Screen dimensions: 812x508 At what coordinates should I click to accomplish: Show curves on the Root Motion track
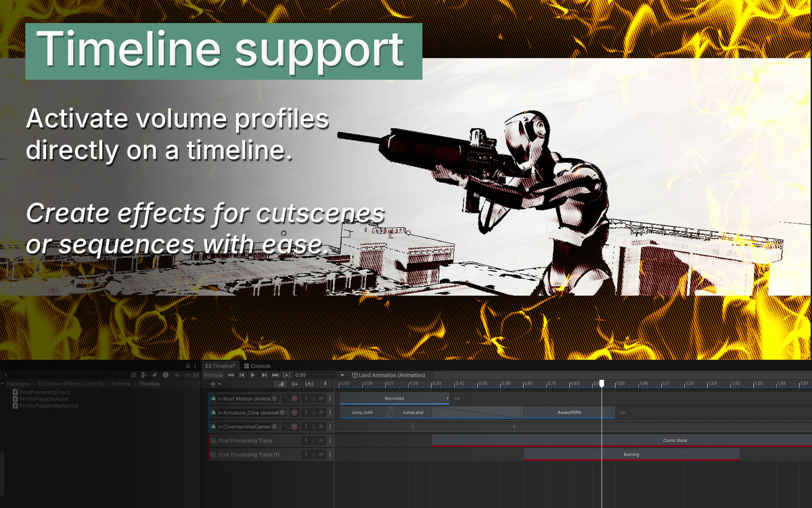(x=286, y=399)
